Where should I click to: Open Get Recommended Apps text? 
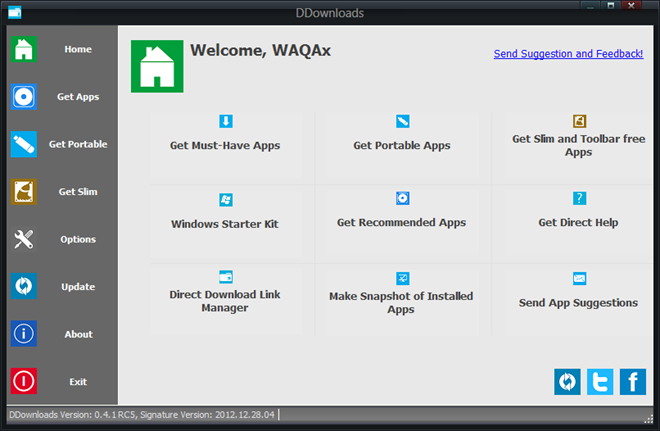(x=401, y=223)
